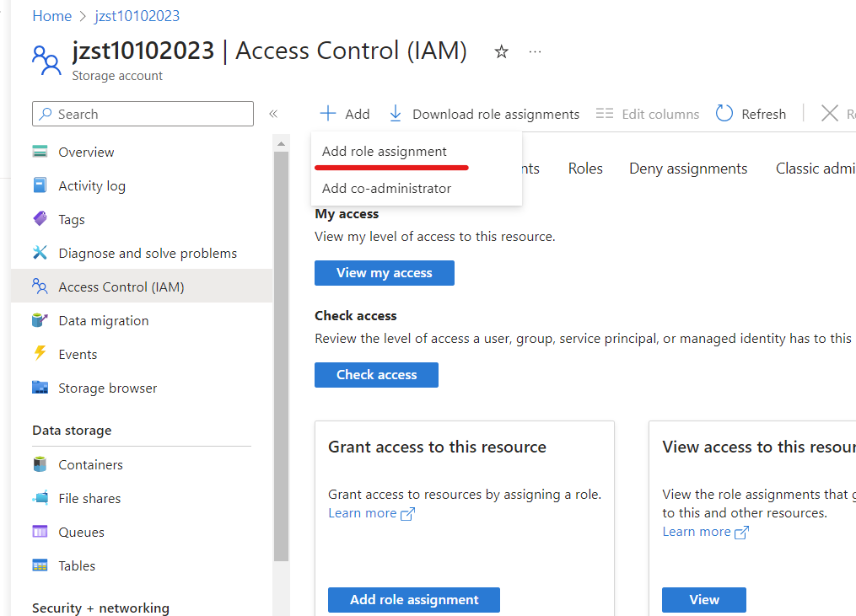Image resolution: width=856 pixels, height=616 pixels.
Task: Open Learn more link in Grant access card
Action: pos(362,513)
